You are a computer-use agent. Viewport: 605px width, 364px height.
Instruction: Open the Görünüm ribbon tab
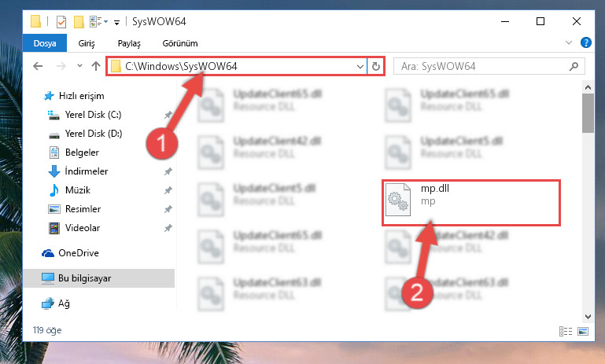tap(180, 43)
